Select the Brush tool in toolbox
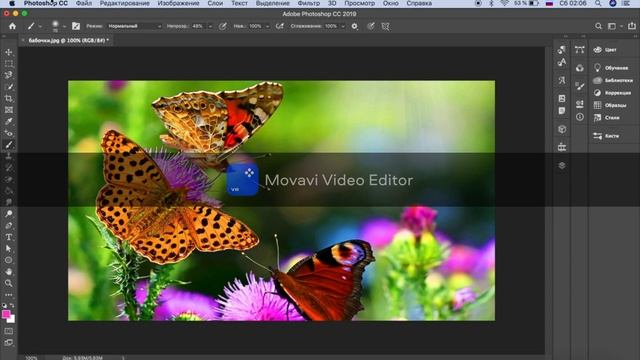 tap(9, 144)
